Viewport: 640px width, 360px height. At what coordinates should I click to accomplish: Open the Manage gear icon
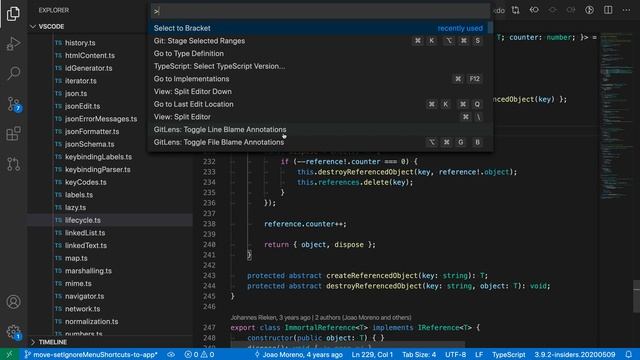tap(13, 331)
